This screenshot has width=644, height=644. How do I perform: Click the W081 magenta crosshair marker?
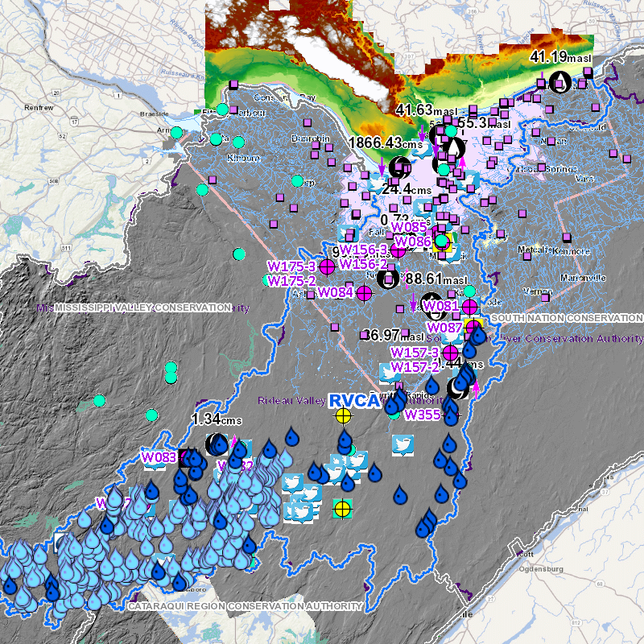(x=470, y=307)
